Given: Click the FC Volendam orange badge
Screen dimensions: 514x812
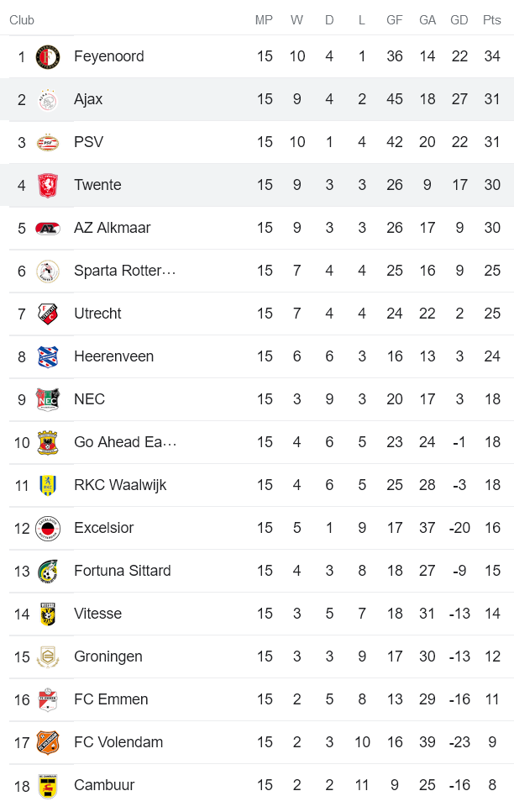Looking at the screenshot, I should coord(48,743).
